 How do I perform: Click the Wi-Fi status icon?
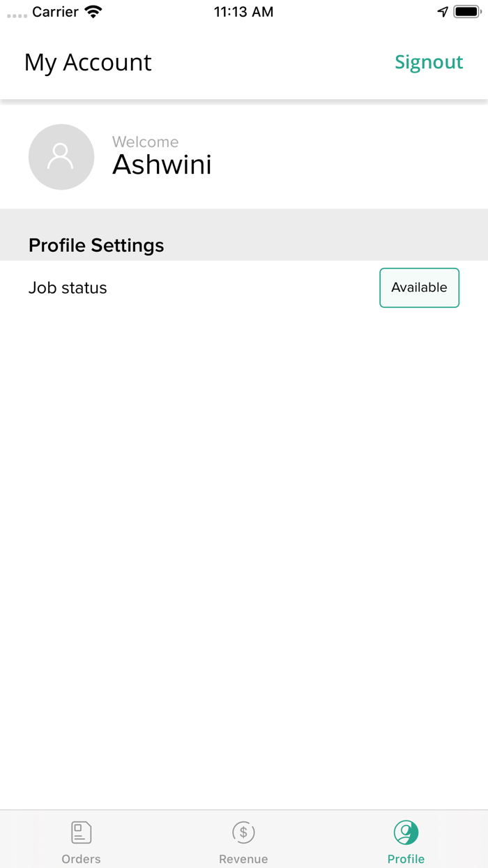click(93, 12)
